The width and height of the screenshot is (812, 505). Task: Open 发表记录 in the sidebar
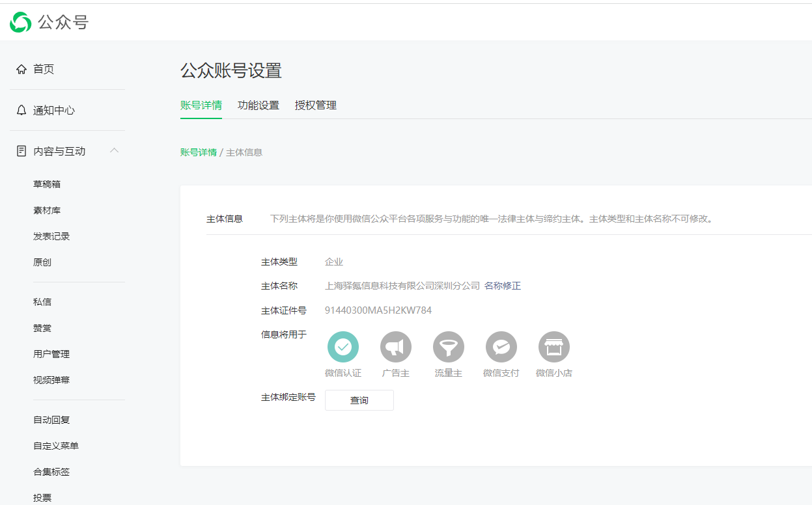pyautogui.click(x=51, y=236)
